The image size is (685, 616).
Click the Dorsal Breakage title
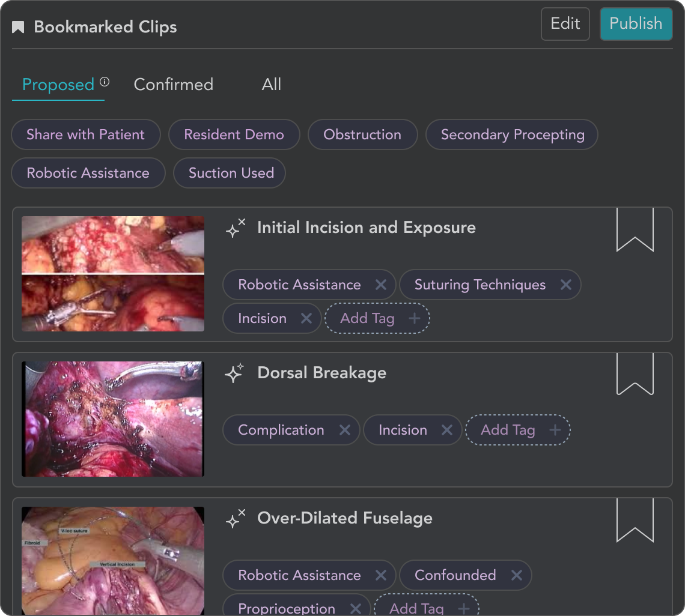click(322, 373)
